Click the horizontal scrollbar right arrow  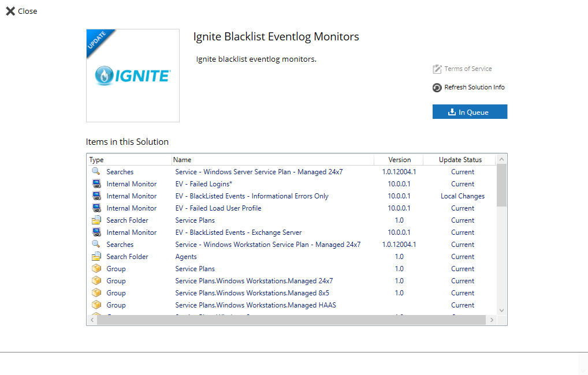pyautogui.click(x=492, y=320)
